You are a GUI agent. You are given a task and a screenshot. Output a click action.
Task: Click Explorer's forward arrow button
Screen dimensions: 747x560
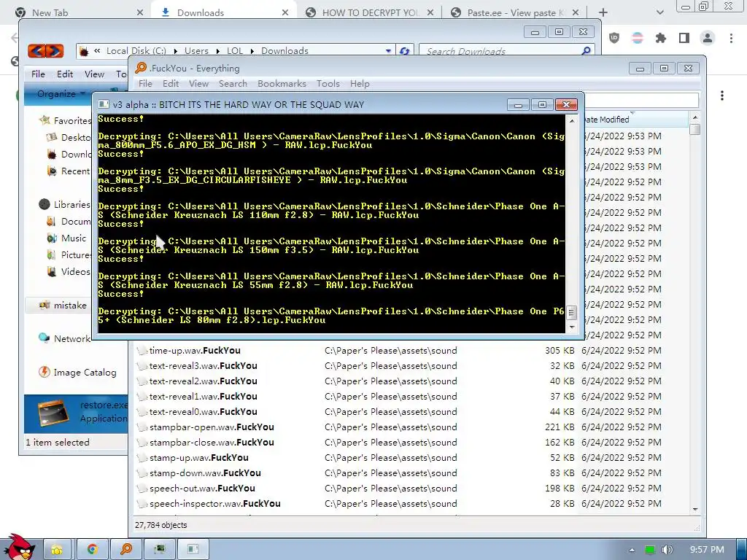tap(55, 50)
